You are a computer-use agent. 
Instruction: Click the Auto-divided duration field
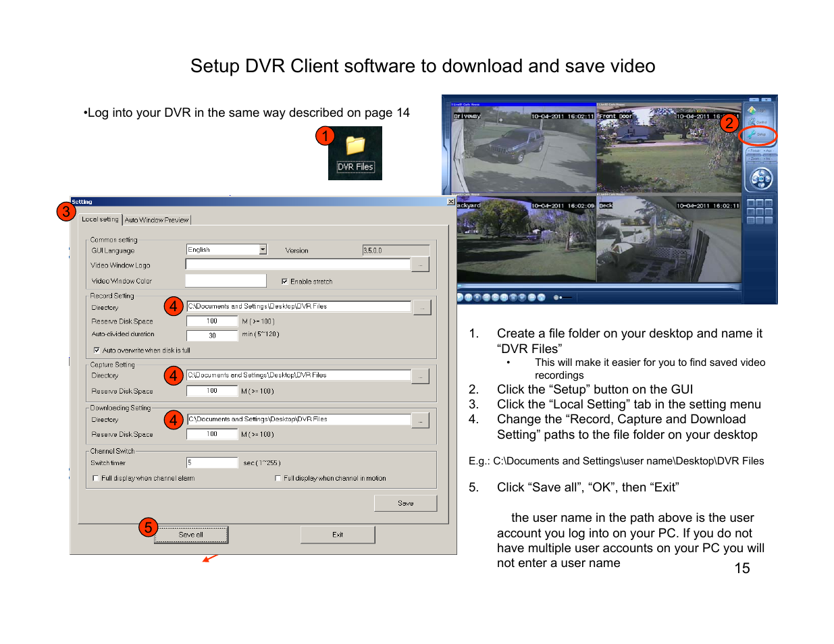click(x=212, y=336)
